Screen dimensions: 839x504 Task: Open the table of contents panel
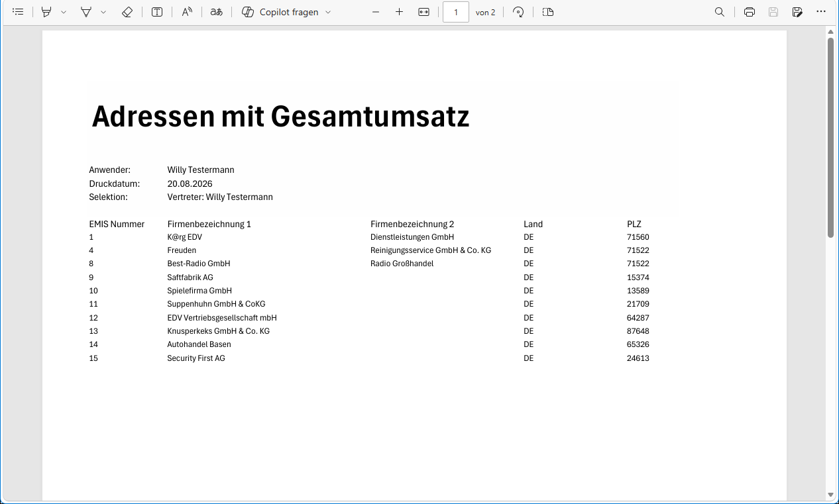(x=18, y=12)
